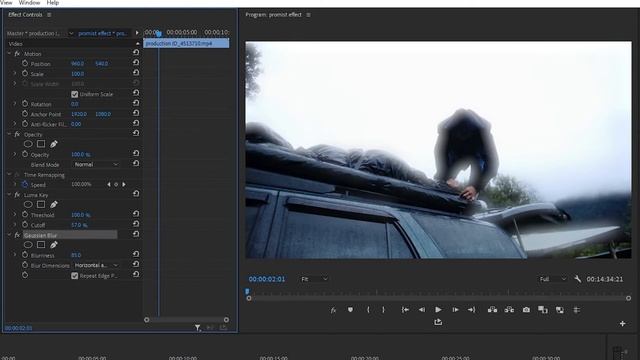Click program monitor timecode 00:00:02:01
Viewport: 640px width, 360px height.
267,279
